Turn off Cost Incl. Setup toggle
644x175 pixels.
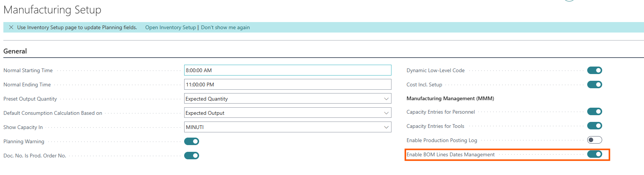pos(594,85)
